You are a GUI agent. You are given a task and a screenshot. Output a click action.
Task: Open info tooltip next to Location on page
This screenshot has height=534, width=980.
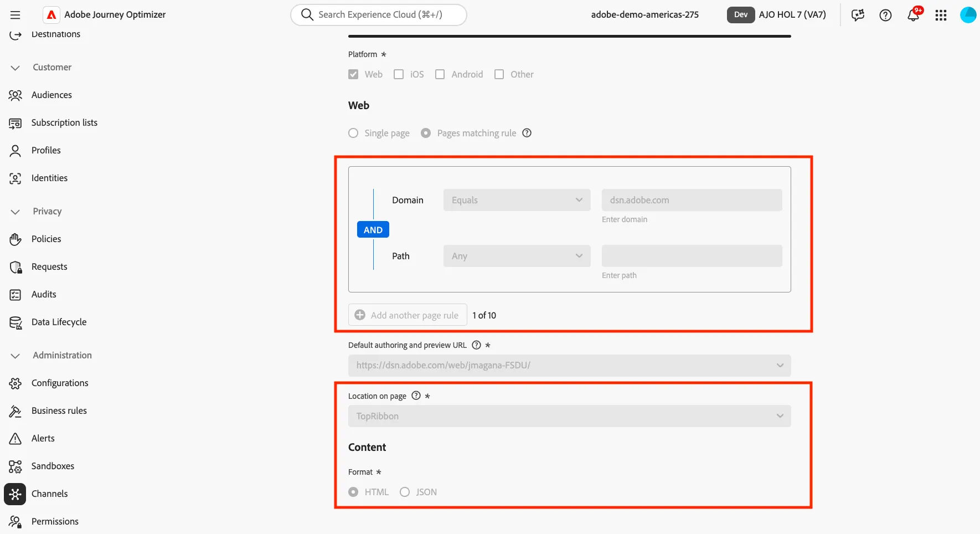(x=416, y=396)
